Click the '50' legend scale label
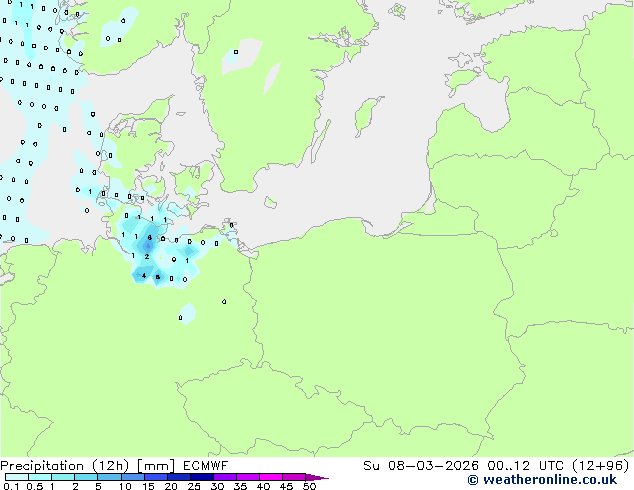634x490 pixels. pyautogui.click(x=309, y=486)
